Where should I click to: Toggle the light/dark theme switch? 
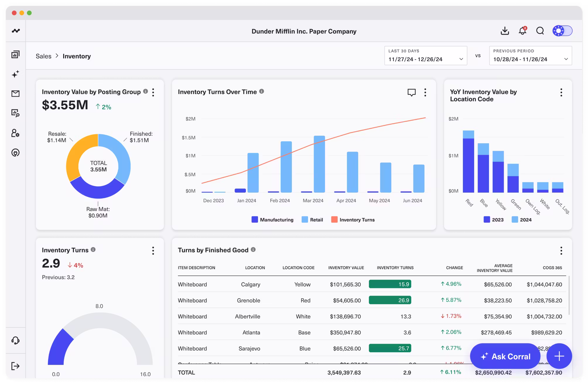pos(562,31)
